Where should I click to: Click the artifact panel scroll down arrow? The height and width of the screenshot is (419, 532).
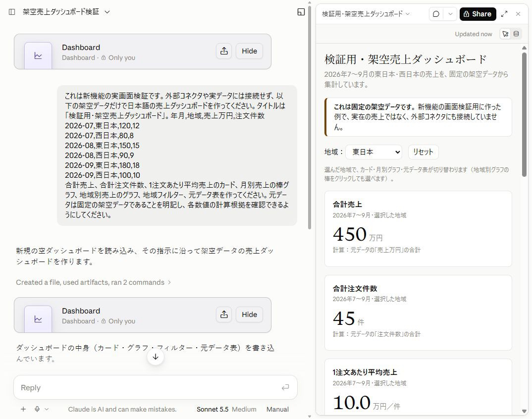click(525, 412)
